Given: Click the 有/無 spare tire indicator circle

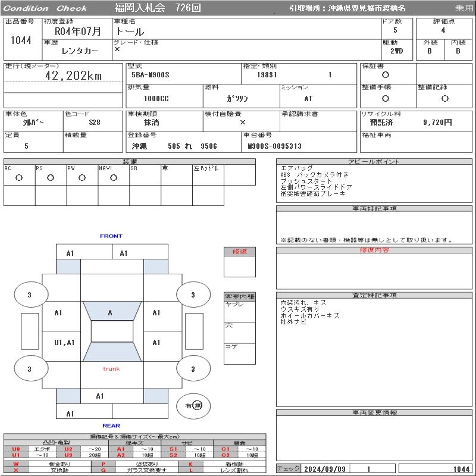Looking at the screenshot, I should [x=193, y=406].
